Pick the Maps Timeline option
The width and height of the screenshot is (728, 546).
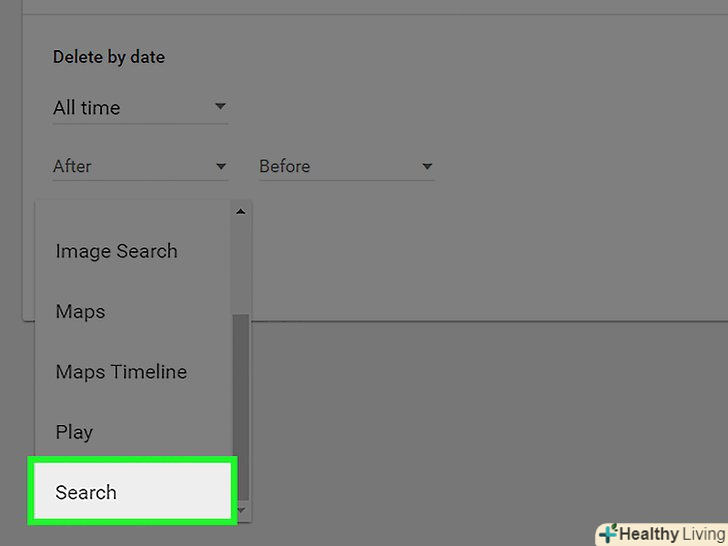click(x=121, y=372)
